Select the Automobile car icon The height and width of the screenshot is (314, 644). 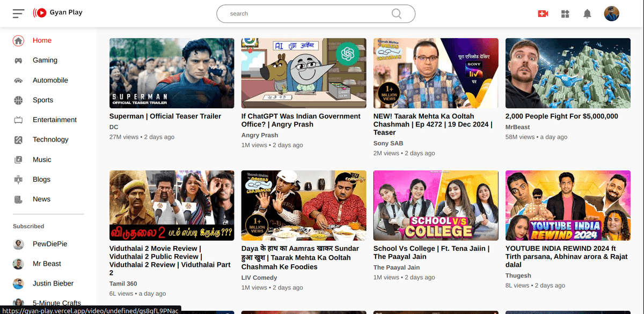(18, 80)
